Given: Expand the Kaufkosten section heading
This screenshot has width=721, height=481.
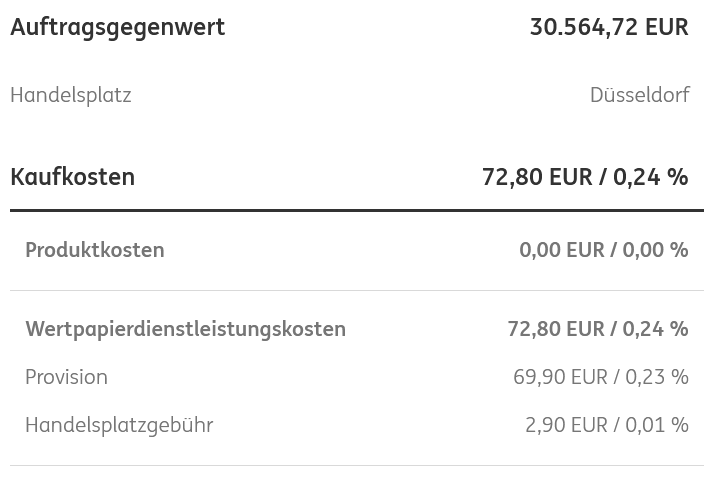Looking at the screenshot, I should (x=72, y=177).
